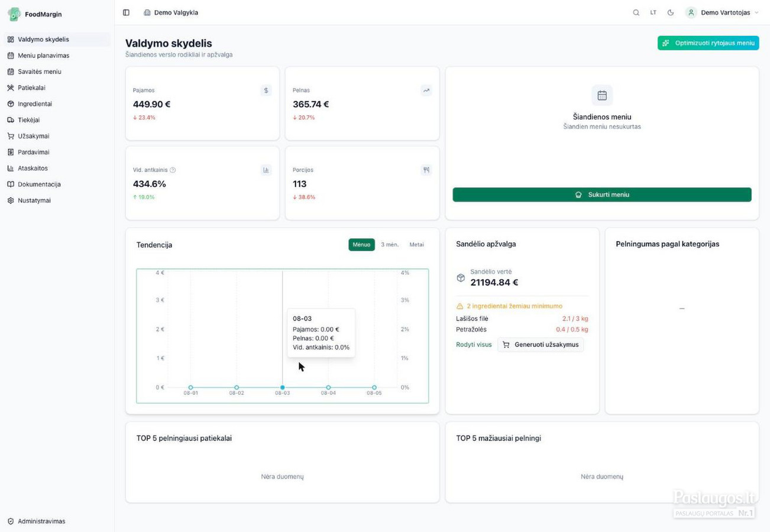Click the Dokumentacija book icon

tap(11, 184)
